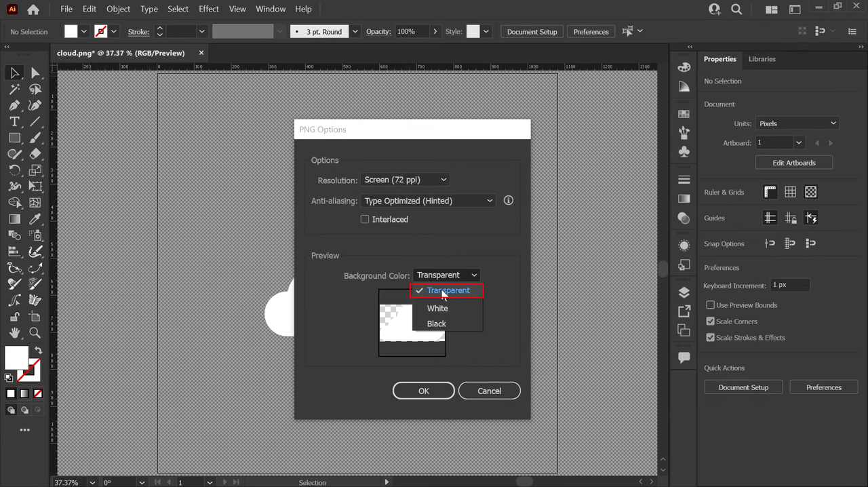Select the Direct Selection tool

pos(35,73)
